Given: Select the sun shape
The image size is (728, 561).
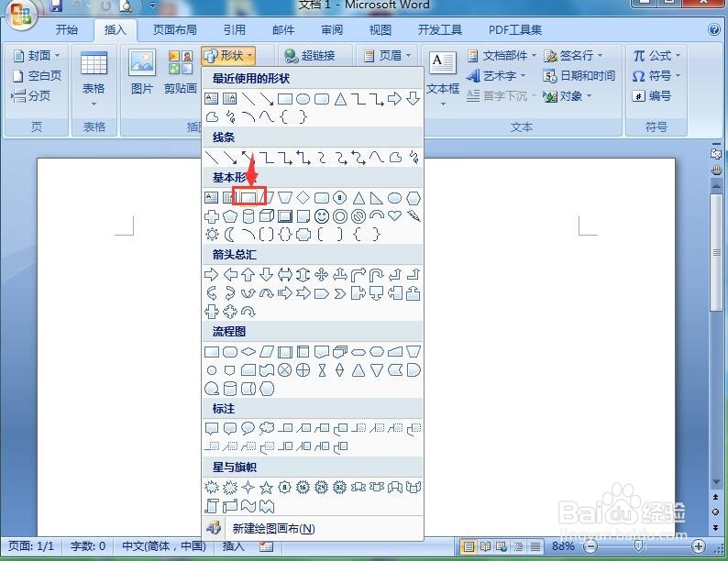Looking at the screenshot, I should [x=212, y=235].
